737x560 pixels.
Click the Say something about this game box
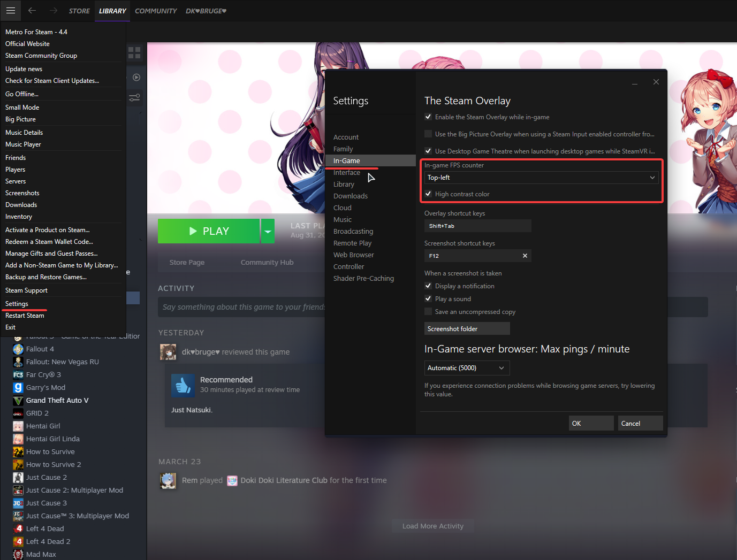coord(433,307)
